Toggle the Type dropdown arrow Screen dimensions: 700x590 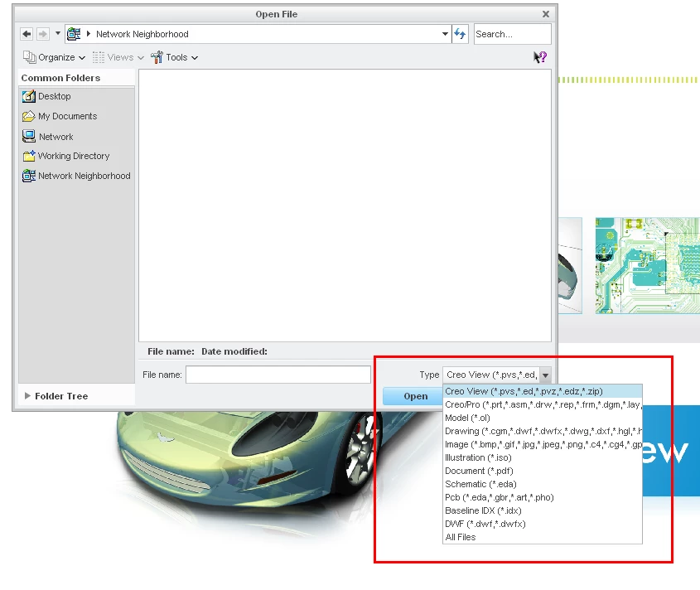pos(545,375)
